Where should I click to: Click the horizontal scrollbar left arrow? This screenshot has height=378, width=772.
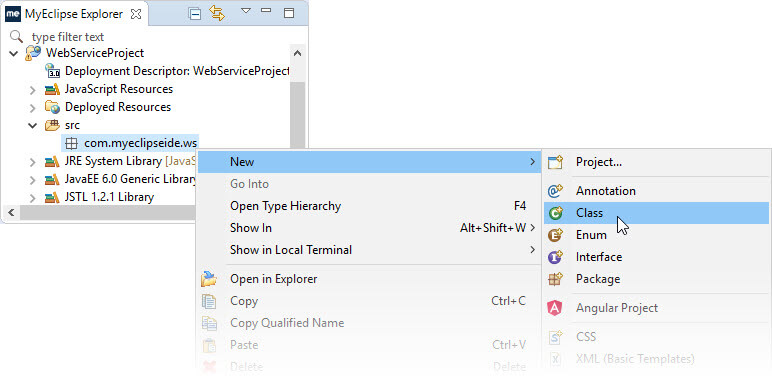coord(11,213)
